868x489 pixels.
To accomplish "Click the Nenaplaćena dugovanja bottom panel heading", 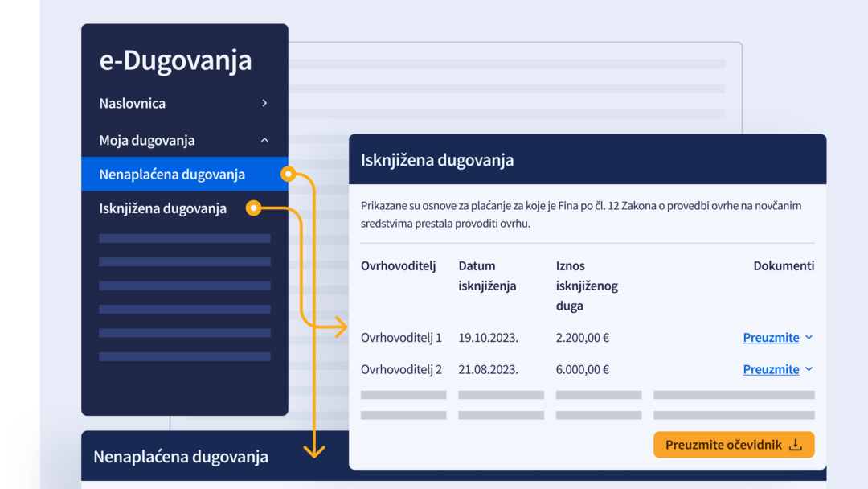I will 181,457.
